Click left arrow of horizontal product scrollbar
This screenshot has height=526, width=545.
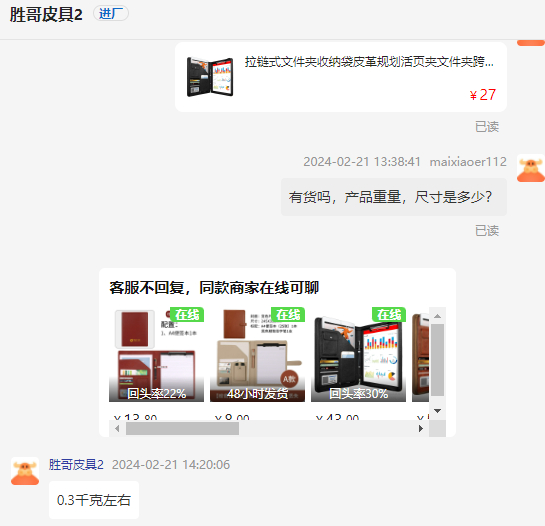117,429
